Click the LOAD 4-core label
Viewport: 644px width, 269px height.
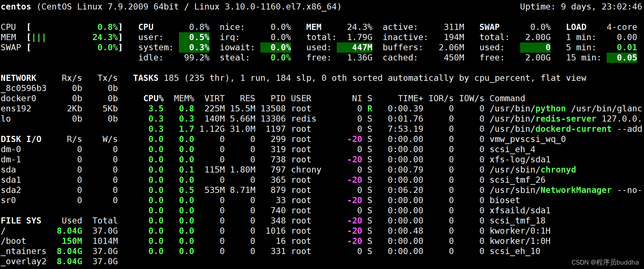coord(622,27)
